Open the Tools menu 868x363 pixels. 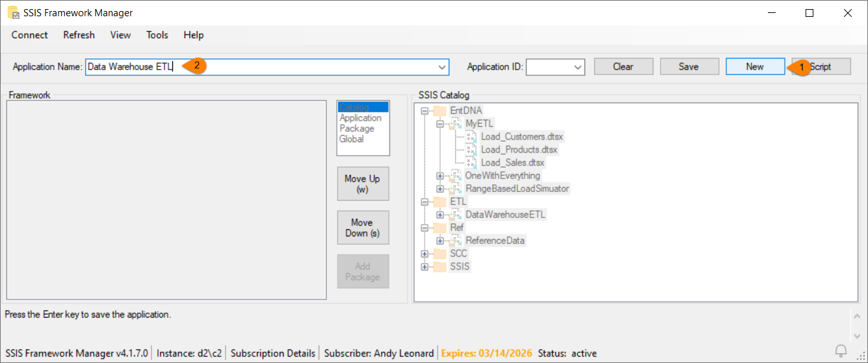pyautogui.click(x=157, y=35)
